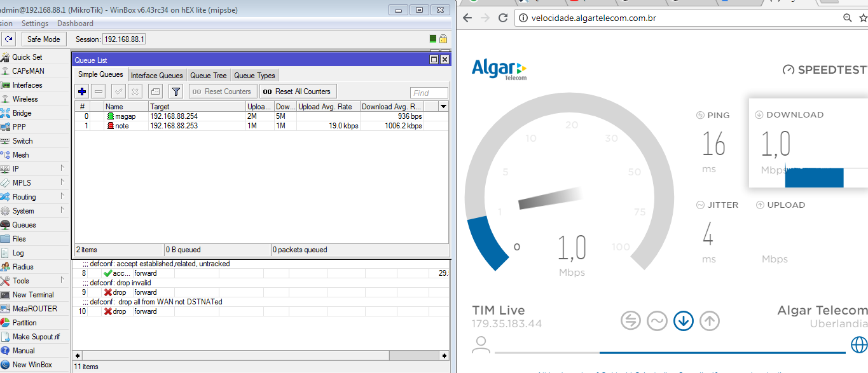Open MetaROUTER in the sidebar
This screenshot has width=868, height=373.
pyautogui.click(x=34, y=309)
